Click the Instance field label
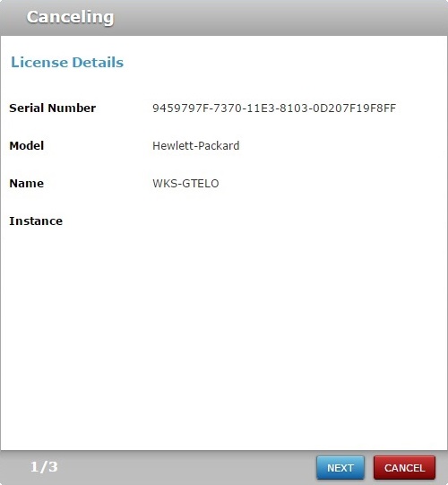 (x=36, y=221)
